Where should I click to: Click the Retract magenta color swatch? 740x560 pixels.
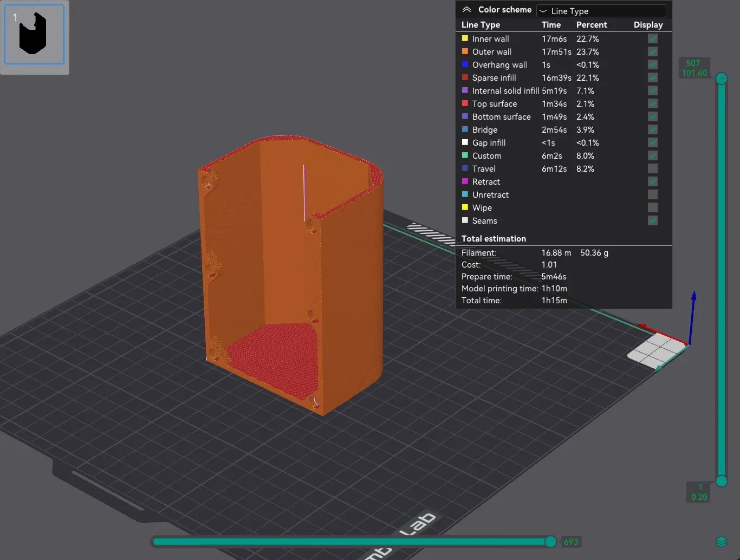tap(465, 181)
